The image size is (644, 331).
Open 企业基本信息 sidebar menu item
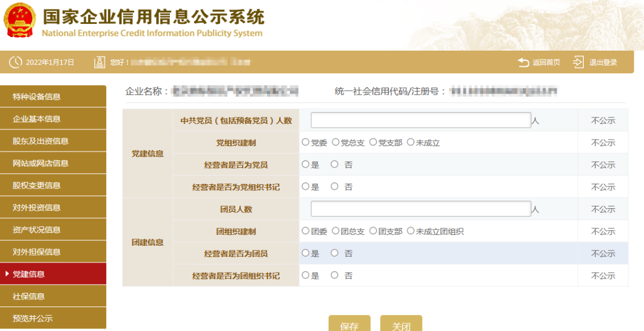[53, 119]
